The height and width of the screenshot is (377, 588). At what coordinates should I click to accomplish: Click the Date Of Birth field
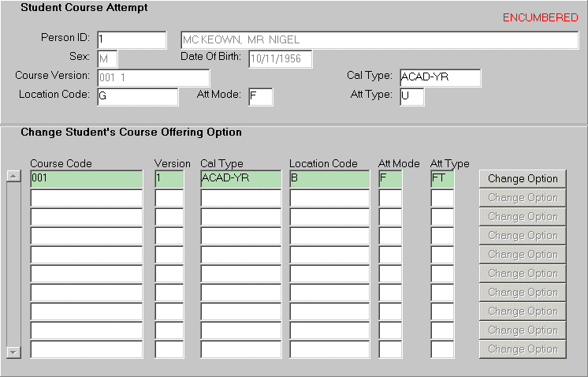[280, 58]
